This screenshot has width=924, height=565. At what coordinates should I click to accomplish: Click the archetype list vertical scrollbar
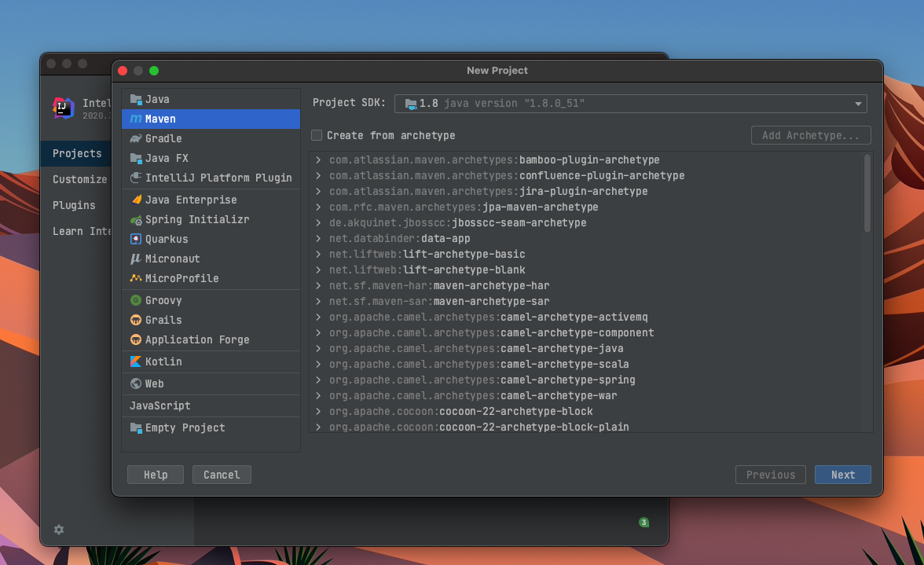pyautogui.click(x=867, y=194)
